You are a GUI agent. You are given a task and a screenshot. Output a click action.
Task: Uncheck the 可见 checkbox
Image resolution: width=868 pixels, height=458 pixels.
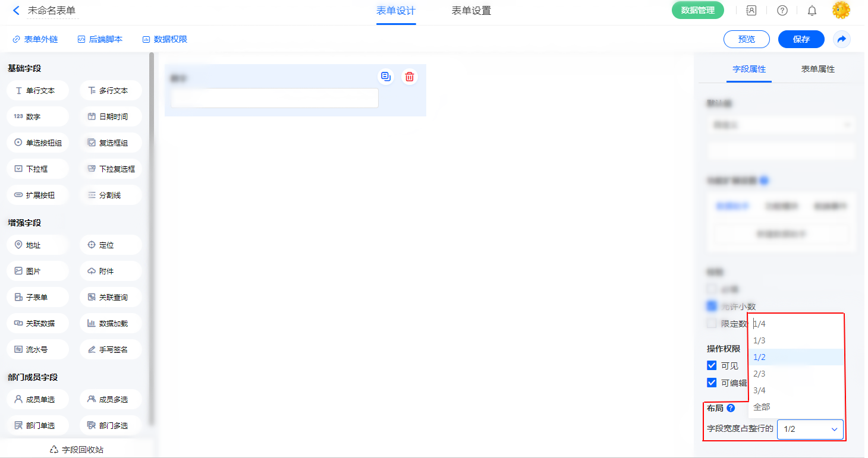coord(712,365)
